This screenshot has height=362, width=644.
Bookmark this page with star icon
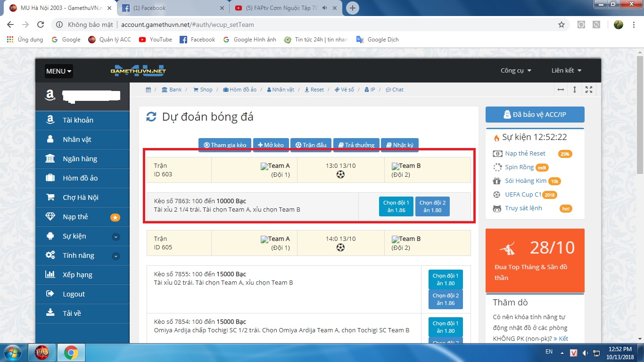(x=561, y=25)
